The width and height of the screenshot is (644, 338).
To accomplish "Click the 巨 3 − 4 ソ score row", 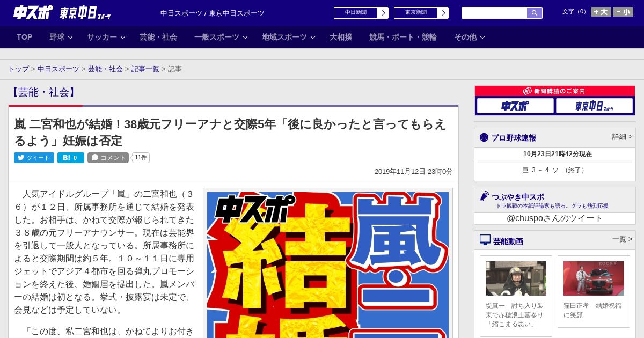I will click(x=555, y=170).
